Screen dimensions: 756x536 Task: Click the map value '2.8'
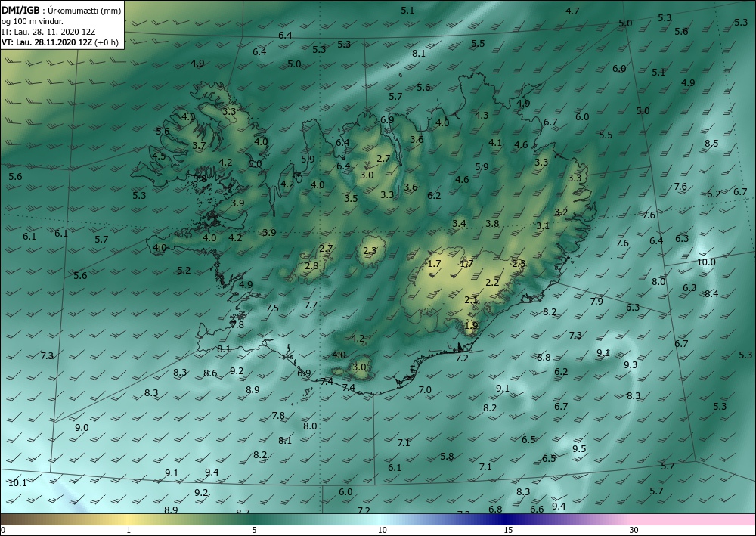click(311, 265)
